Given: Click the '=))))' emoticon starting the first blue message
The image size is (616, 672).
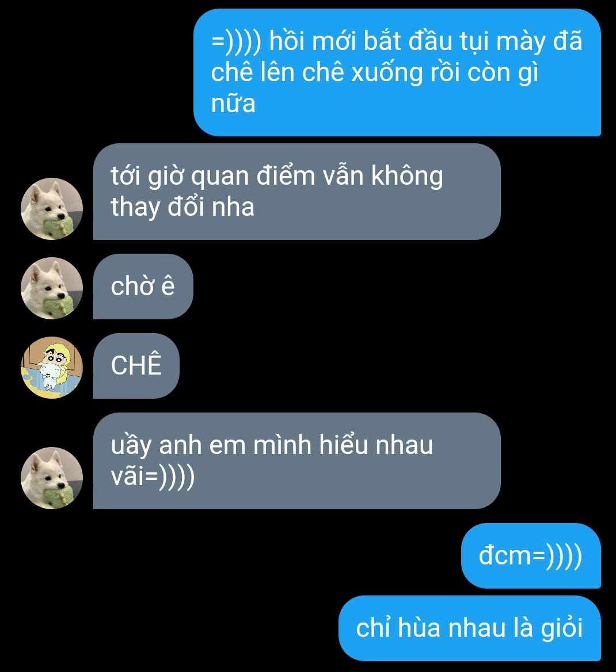Looking at the screenshot, I should coord(236,42).
